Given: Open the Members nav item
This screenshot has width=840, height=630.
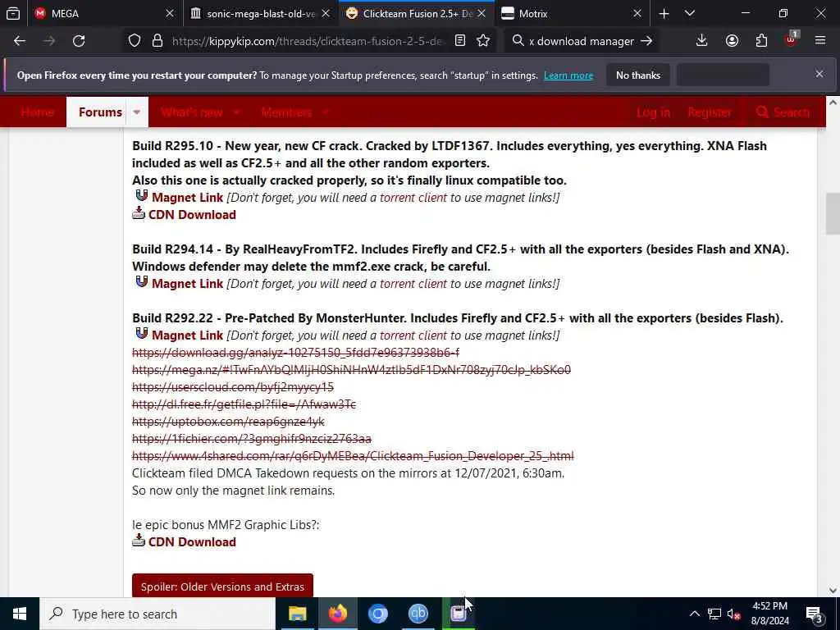Looking at the screenshot, I should 286,112.
